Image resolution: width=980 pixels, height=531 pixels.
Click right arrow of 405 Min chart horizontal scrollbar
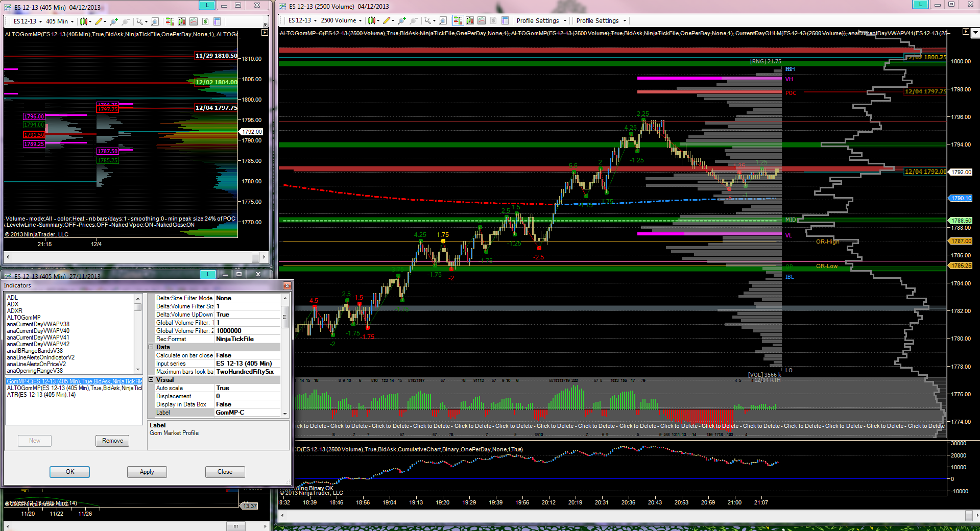(x=264, y=257)
